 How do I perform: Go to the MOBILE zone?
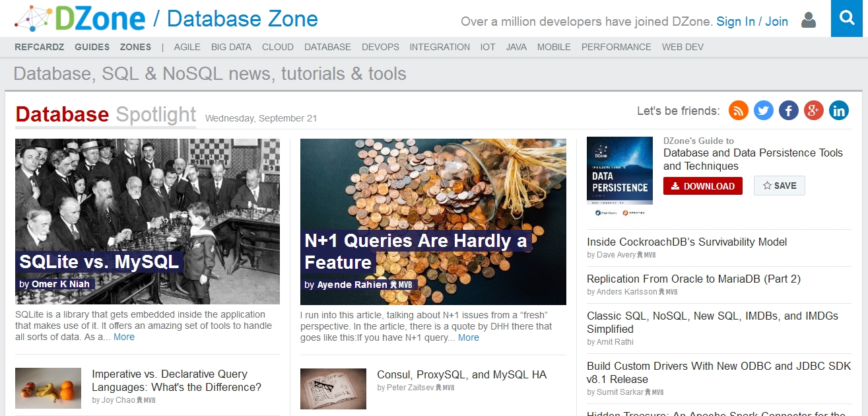pyautogui.click(x=554, y=47)
